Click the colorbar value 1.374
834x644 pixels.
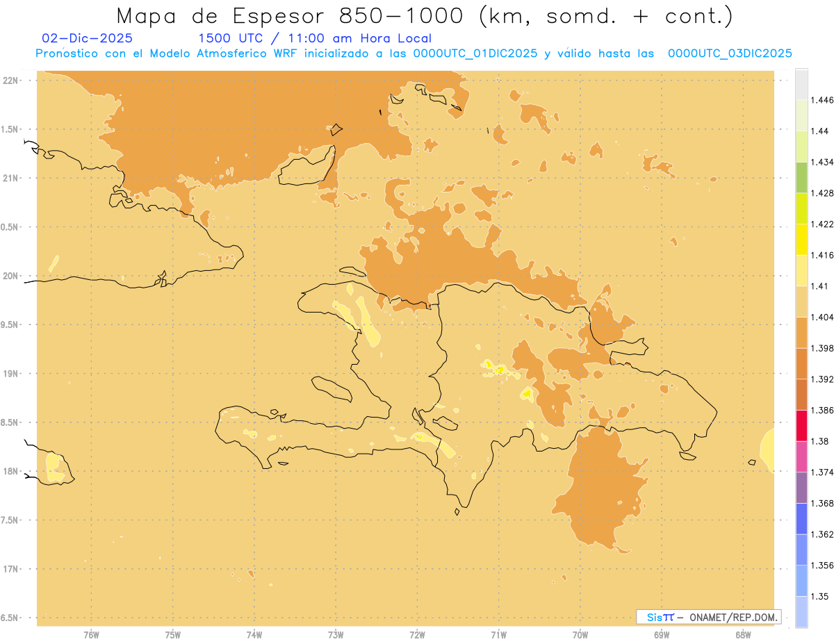[822, 472]
